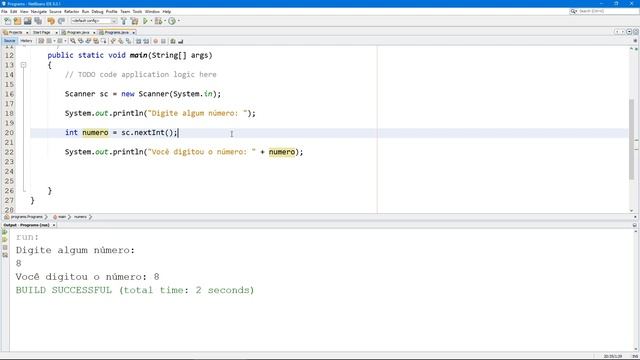Run the project with the green play icon
Screen dimensions: 640x360
pyautogui.click(x=145, y=21)
